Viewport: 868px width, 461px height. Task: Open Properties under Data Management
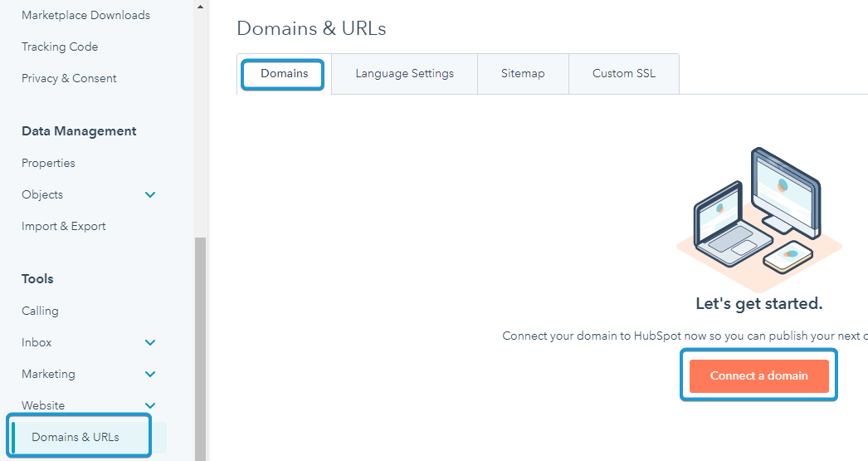pyautogui.click(x=48, y=164)
